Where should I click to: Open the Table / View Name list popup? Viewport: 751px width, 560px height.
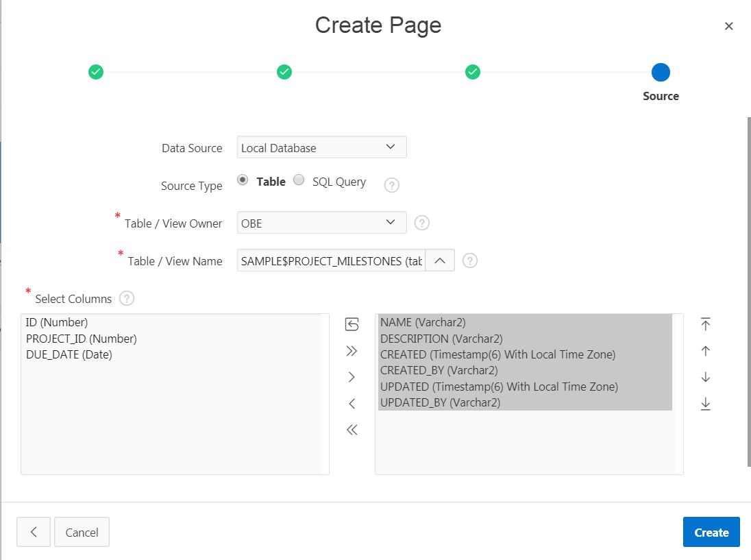click(x=440, y=260)
